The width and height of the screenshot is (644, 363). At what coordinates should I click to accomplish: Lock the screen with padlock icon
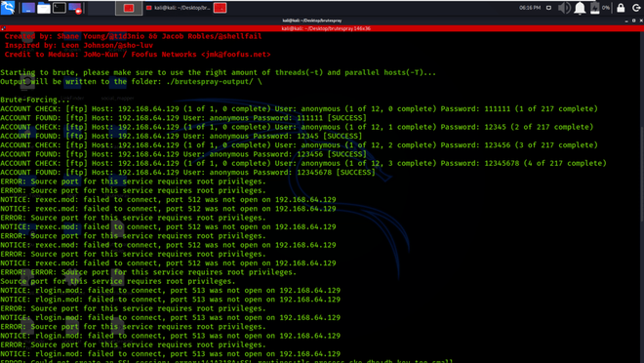[x=621, y=8]
